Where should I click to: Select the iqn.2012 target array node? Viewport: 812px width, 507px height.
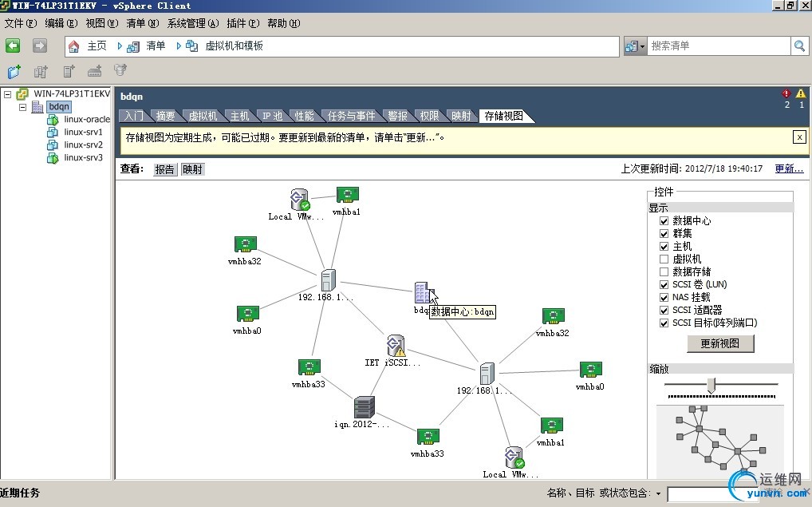(x=365, y=407)
